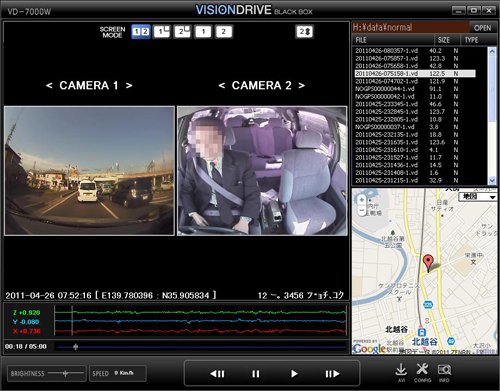Select file with size 42.8
Viewport: 500px width, 391px height.
(x=415, y=66)
